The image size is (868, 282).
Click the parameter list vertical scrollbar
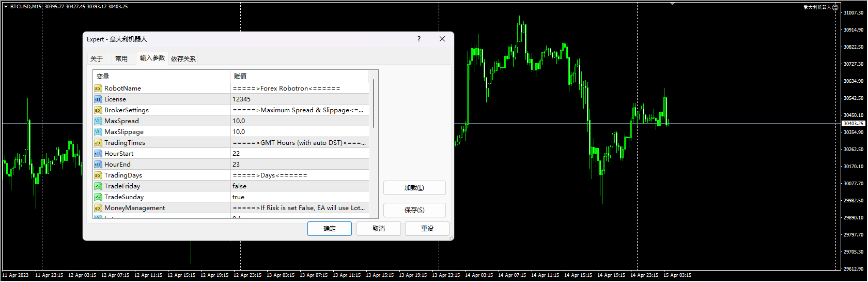[374, 103]
